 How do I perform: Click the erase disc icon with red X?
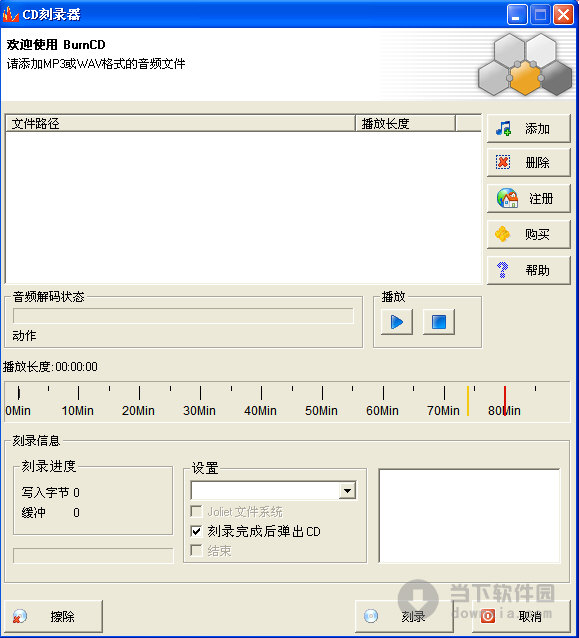pos(20,616)
